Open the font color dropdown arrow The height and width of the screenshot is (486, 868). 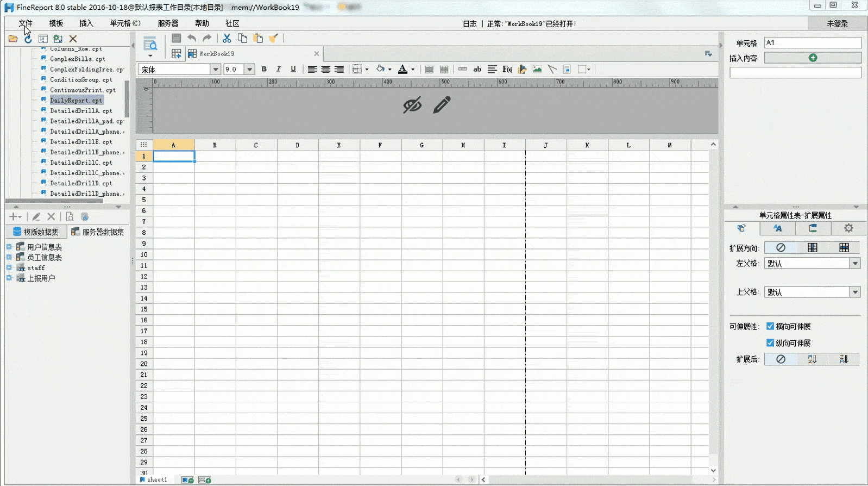click(413, 70)
